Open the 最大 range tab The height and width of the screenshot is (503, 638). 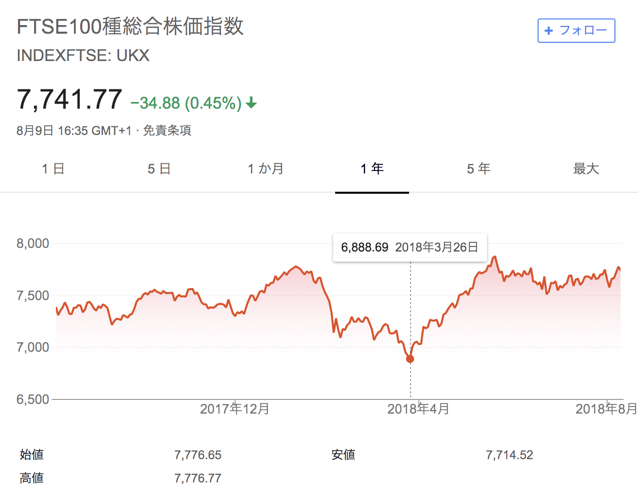point(586,168)
